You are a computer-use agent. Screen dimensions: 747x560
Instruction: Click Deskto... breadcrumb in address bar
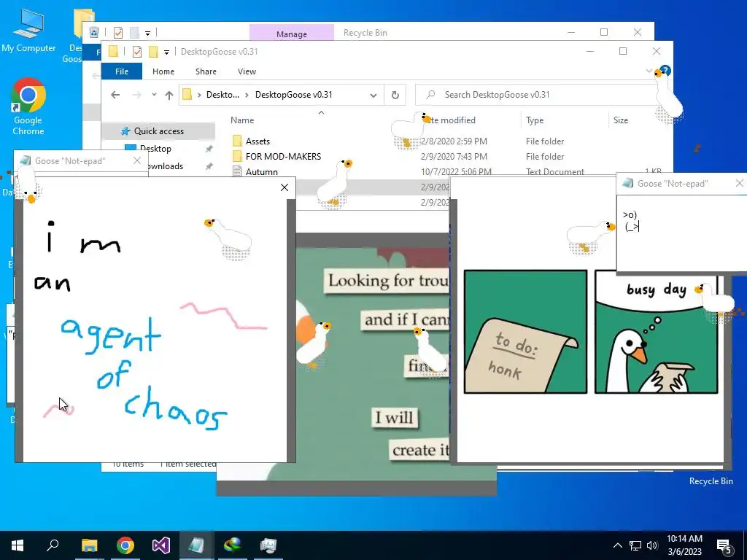pyautogui.click(x=222, y=95)
